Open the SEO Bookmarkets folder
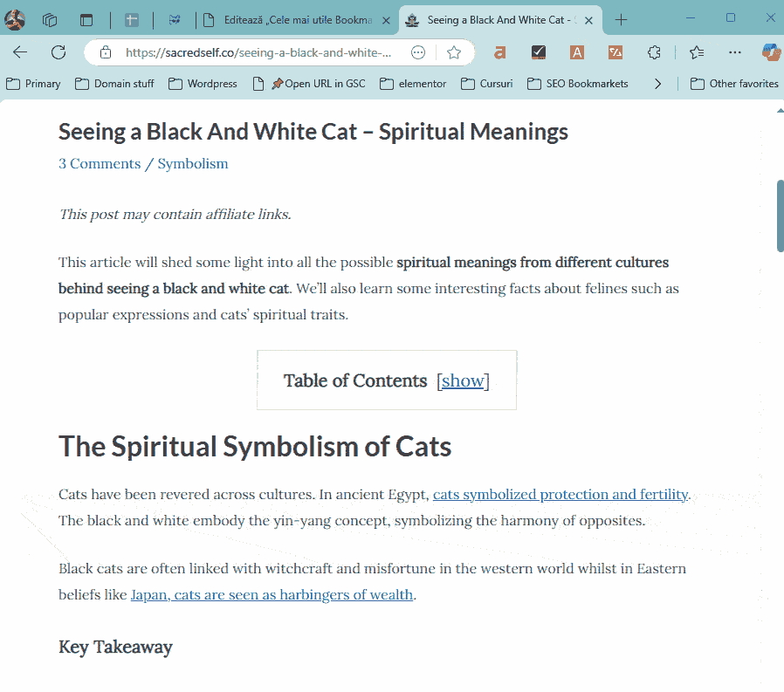The height and width of the screenshot is (692, 784). click(578, 84)
